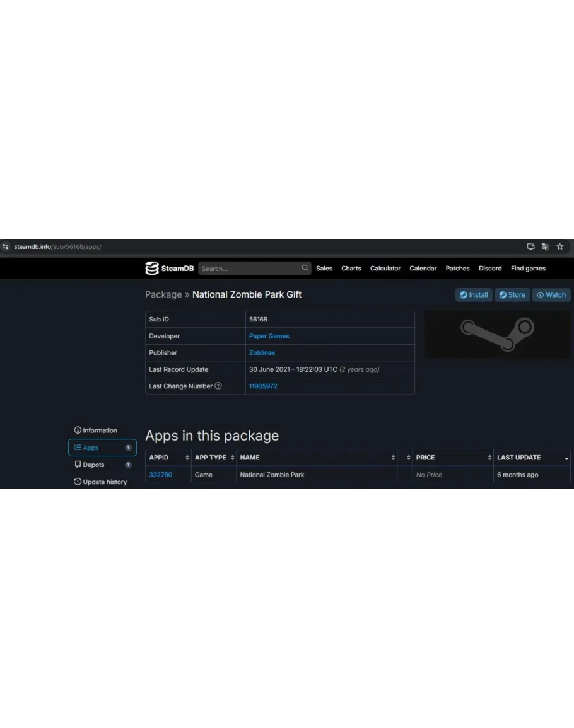Screen dimensions: 574x728
Task: Click the install app icon in the address bar
Action: tap(530, 246)
